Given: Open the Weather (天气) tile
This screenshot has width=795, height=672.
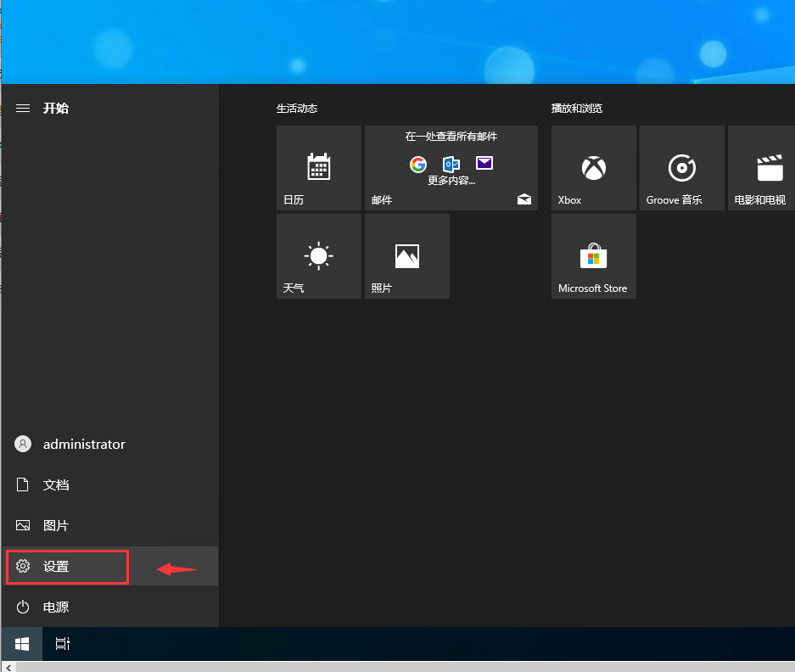Looking at the screenshot, I should point(318,256).
